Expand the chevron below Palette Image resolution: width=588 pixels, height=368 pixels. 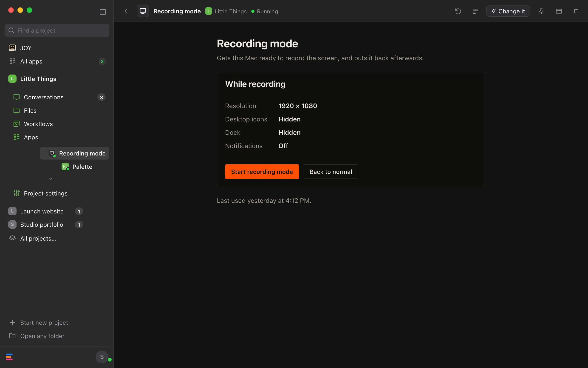click(x=51, y=179)
